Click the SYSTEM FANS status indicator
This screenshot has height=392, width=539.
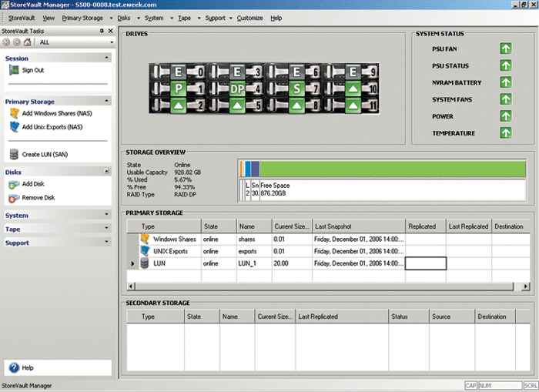point(506,99)
